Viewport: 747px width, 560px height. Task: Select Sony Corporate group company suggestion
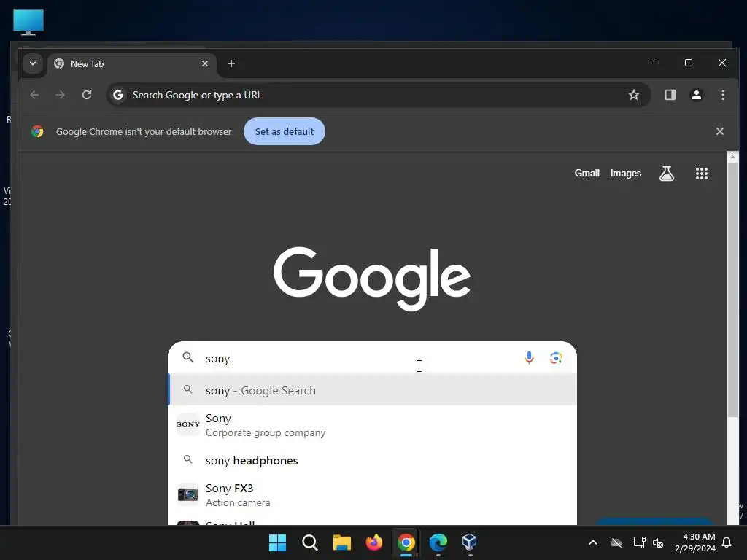(373, 425)
